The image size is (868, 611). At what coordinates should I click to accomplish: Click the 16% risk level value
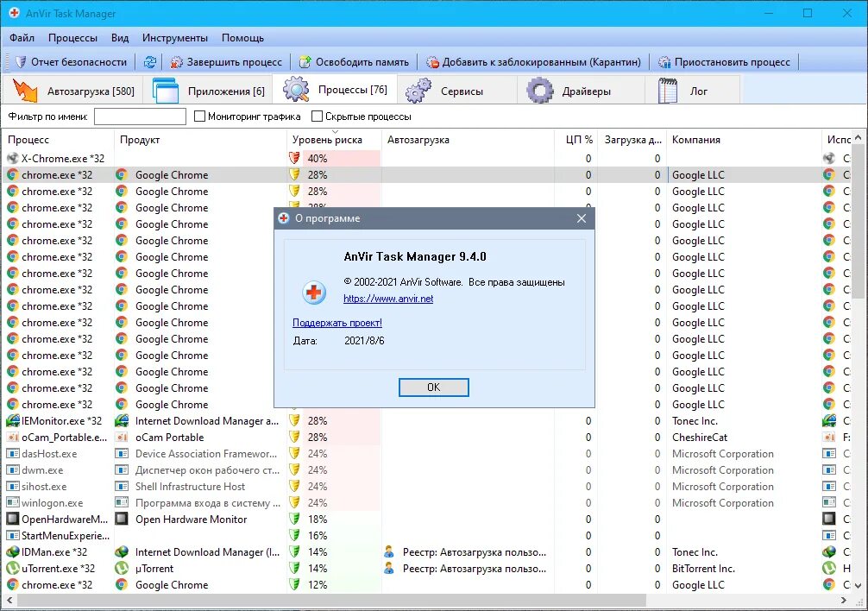coord(318,536)
